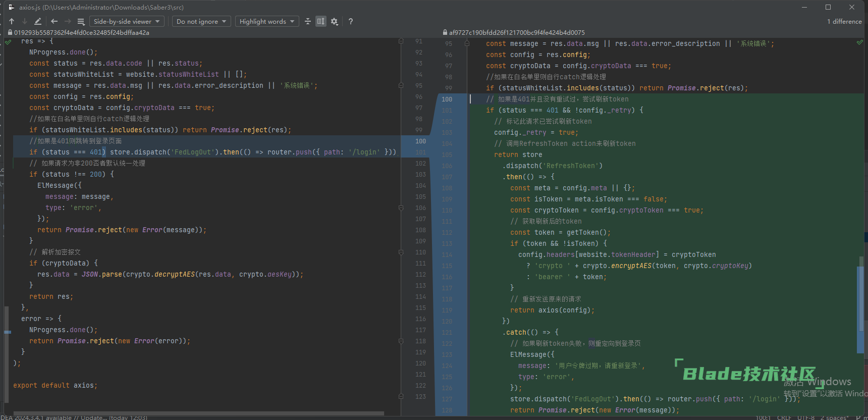Click line number 100 in left gutter
This screenshot has height=420, width=868.
(420, 141)
